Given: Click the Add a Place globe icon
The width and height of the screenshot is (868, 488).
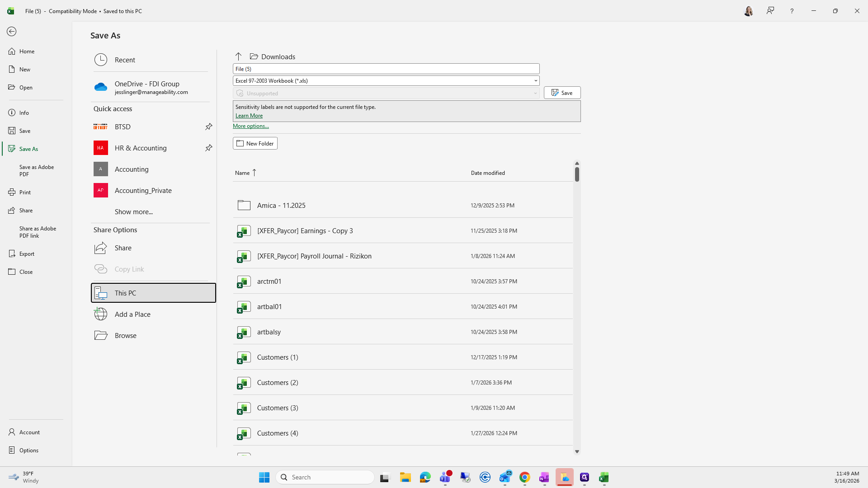Looking at the screenshot, I should click(x=101, y=314).
